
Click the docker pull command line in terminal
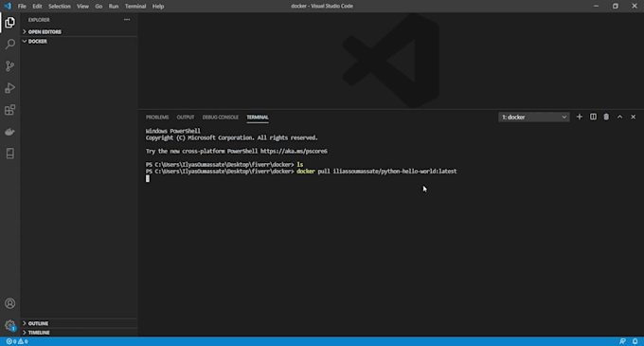[x=301, y=172]
